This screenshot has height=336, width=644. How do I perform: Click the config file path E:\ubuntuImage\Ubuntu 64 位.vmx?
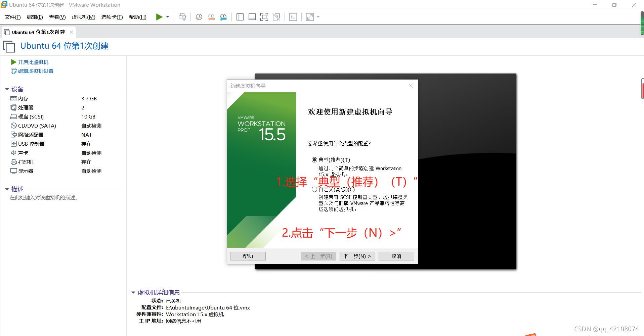click(208, 308)
